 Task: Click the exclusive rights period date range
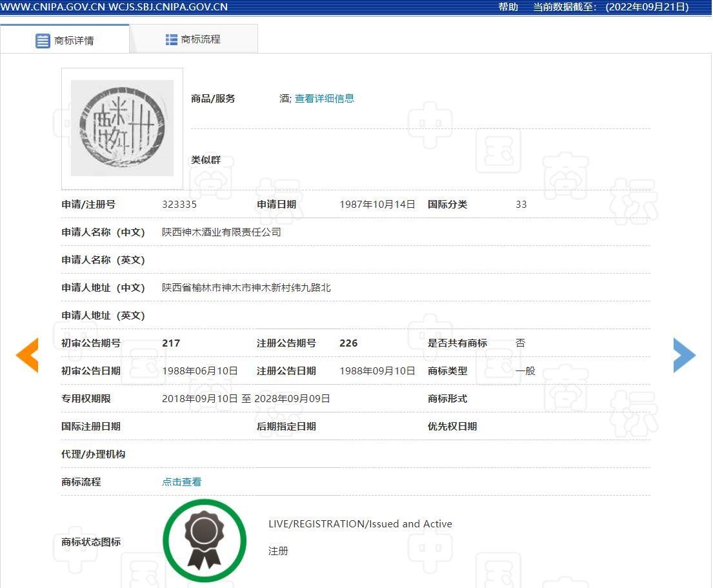[246, 399]
